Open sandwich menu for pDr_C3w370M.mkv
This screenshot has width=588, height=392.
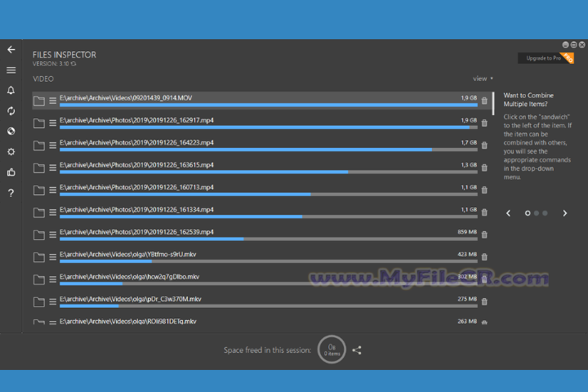53,301
